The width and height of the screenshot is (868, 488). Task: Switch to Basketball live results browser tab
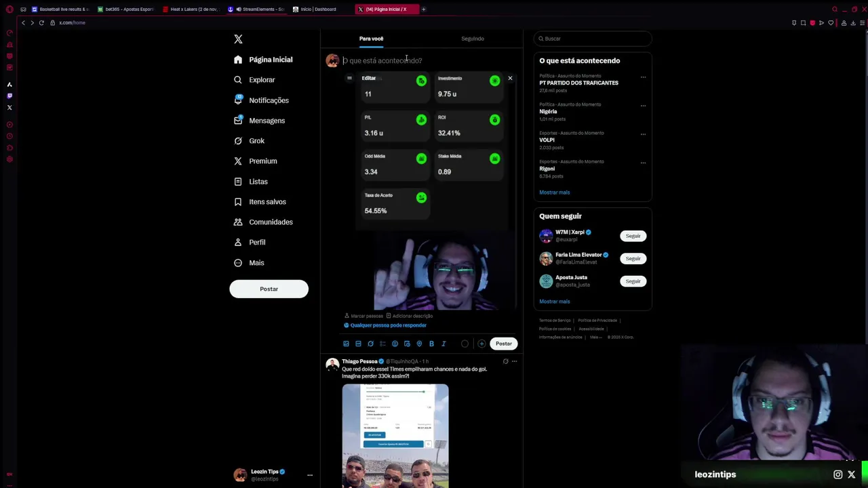point(60,9)
